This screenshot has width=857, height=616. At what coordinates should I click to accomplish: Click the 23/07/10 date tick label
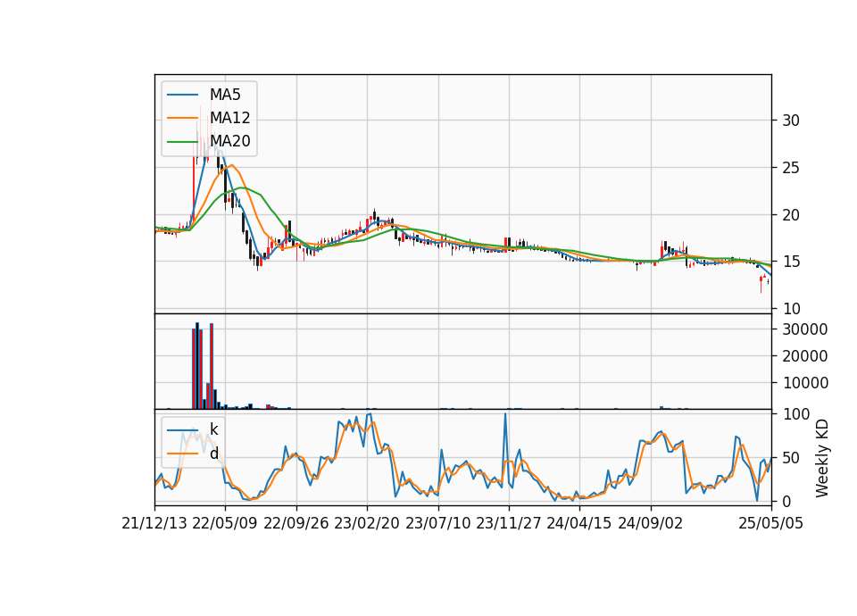click(437, 523)
